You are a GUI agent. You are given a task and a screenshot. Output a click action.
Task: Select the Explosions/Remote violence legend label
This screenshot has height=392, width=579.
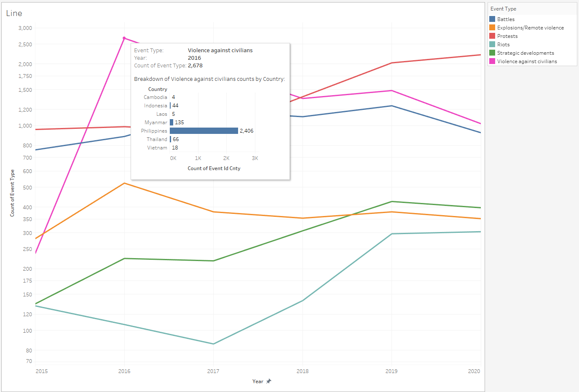[x=530, y=28]
